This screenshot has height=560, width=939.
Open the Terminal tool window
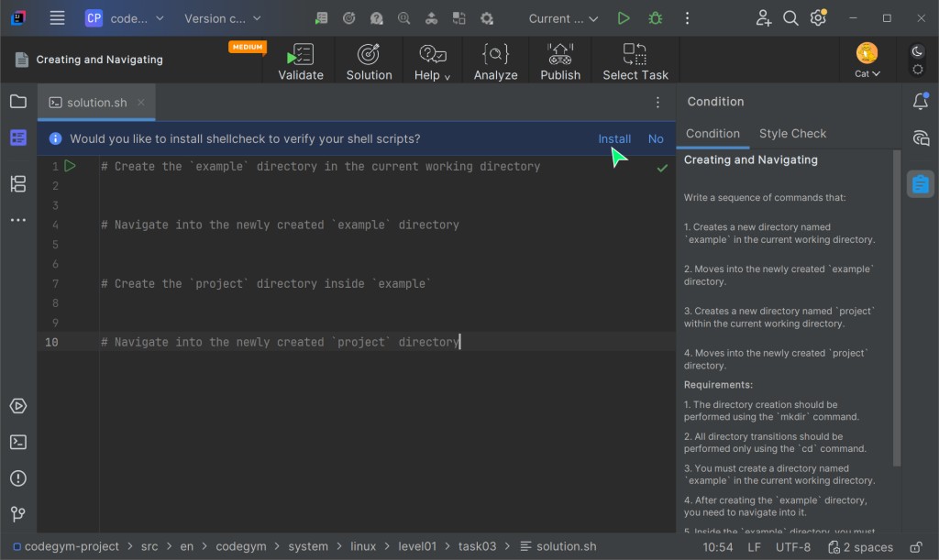17,442
